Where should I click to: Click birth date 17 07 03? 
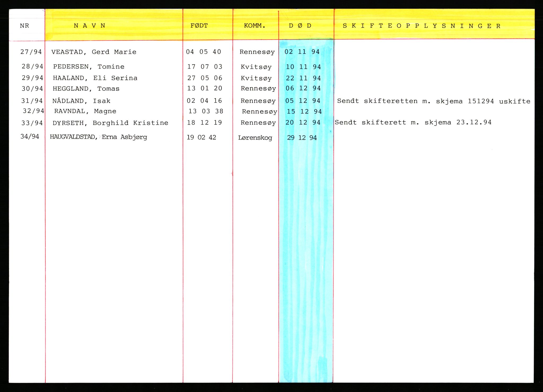205,67
